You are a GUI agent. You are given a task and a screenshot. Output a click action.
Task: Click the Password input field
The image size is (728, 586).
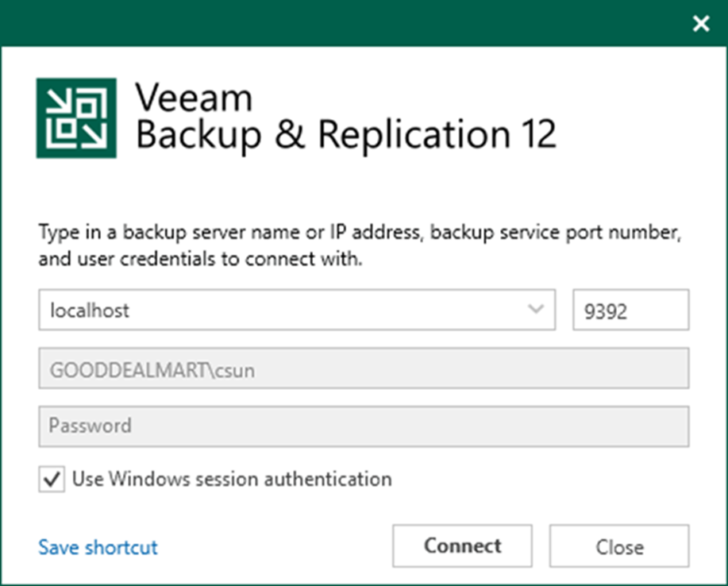click(x=363, y=426)
